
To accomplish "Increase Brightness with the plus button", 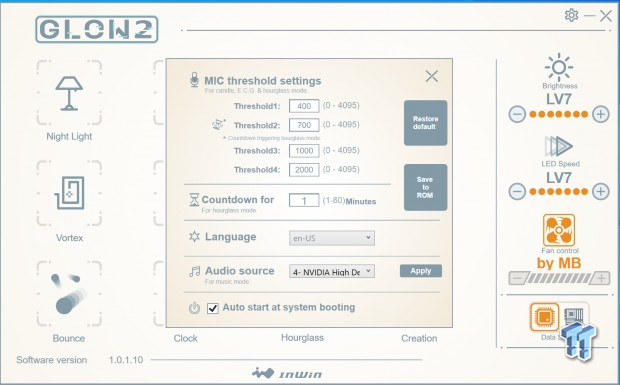I will tap(601, 115).
